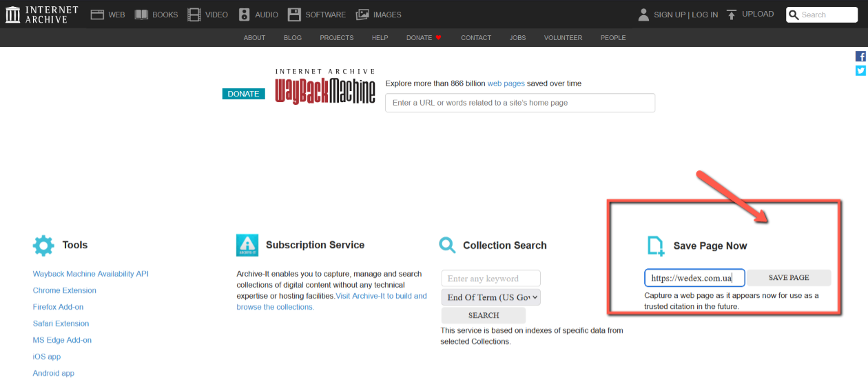
Task: Click the Save Page Now URL field
Action: [x=694, y=278]
